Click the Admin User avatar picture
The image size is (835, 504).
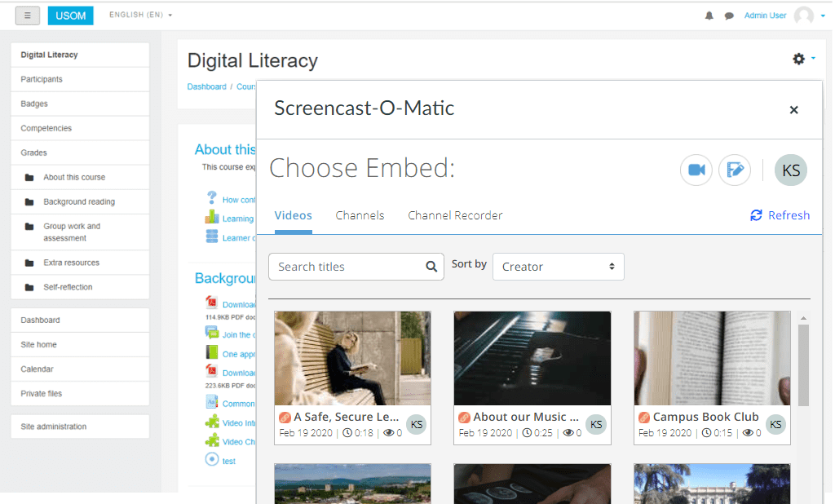click(x=803, y=15)
